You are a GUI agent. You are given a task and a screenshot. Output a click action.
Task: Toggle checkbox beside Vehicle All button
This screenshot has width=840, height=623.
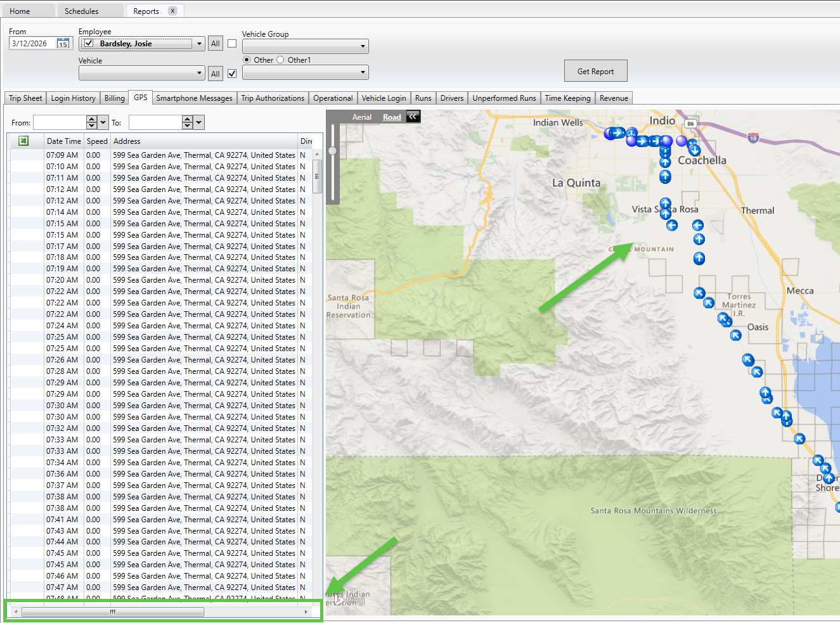[x=232, y=74]
